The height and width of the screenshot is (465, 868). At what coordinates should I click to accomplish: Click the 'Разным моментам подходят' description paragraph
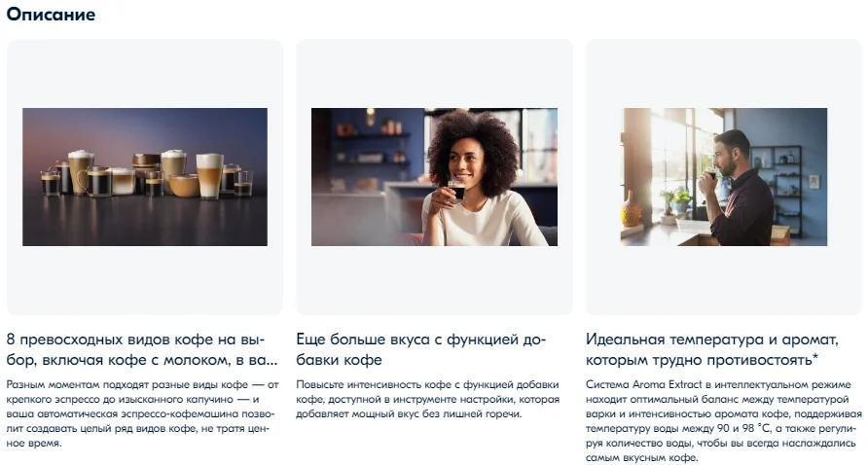click(x=143, y=413)
